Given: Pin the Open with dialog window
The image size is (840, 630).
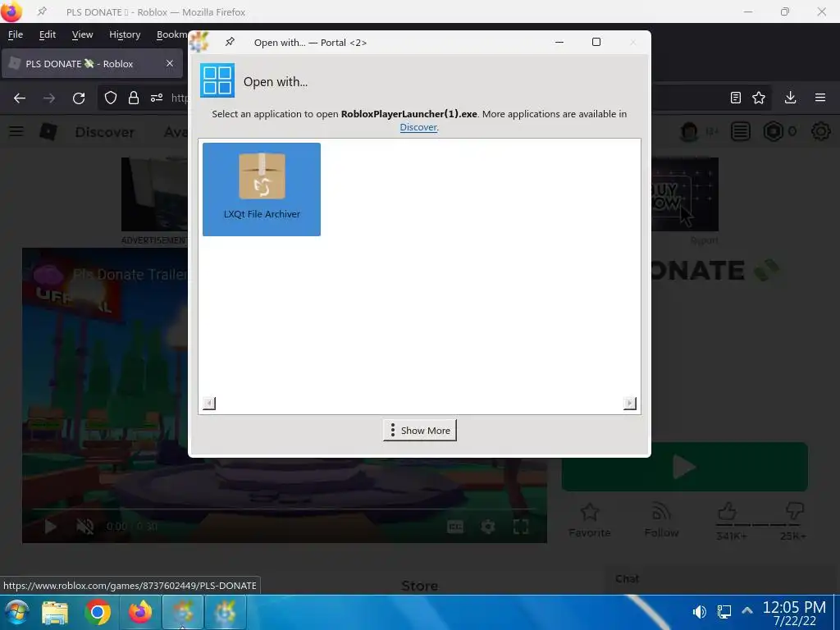Looking at the screenshot, I should click(230, 42).
